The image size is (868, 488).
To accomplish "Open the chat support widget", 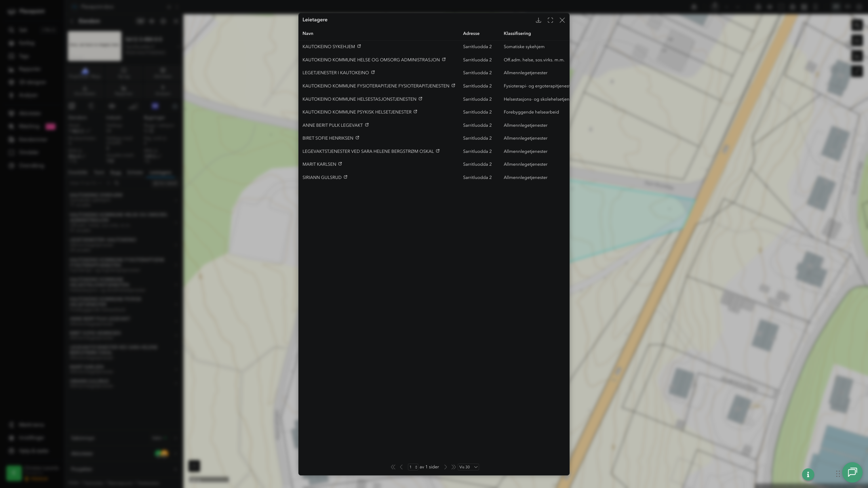I will point(852,472).
